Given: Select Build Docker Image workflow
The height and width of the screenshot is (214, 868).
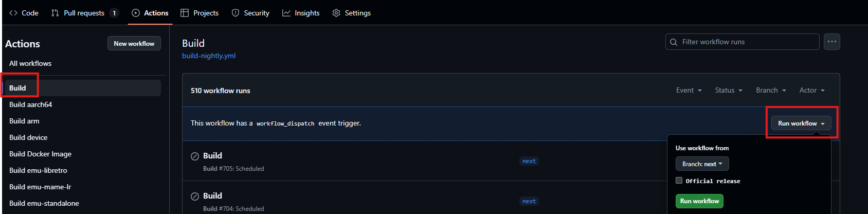Looking at the screenshot, I should (x=40, y=154).
